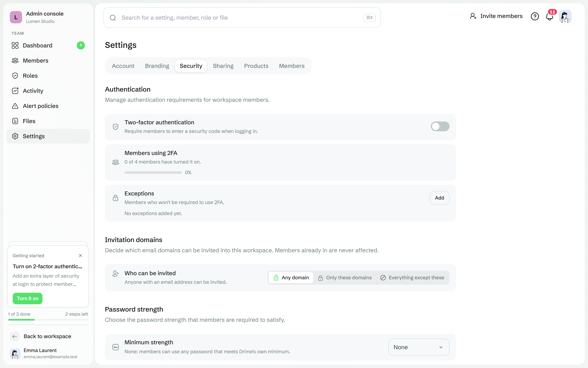588x368 pixels.
Task: Enable the Two-factor authentication toggle
Action: (440, 126)
